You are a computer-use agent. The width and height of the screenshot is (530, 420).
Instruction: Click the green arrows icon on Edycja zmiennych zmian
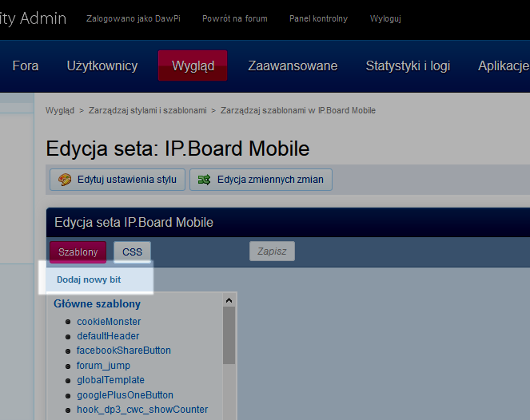pos(204,180)
